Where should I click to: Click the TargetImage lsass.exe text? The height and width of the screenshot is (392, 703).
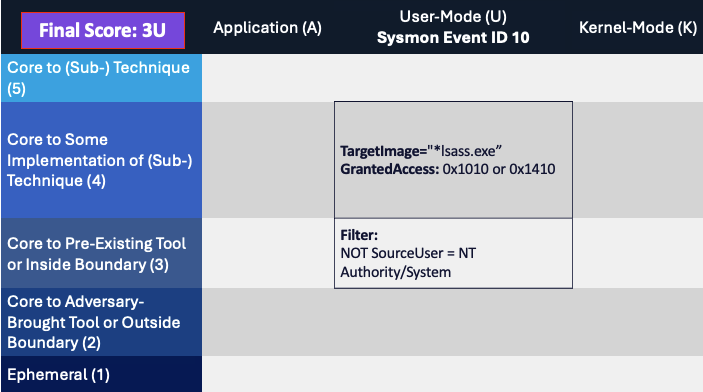(x=421, y=151)
